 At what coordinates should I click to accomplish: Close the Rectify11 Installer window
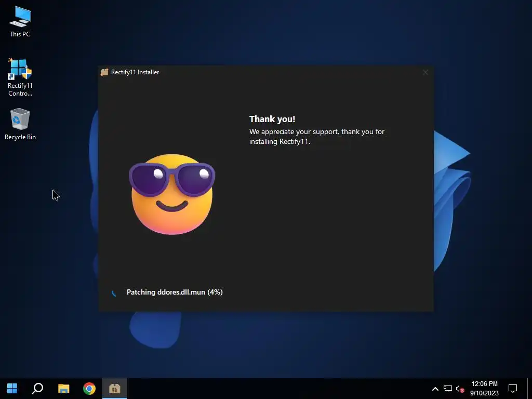(425, 72)
